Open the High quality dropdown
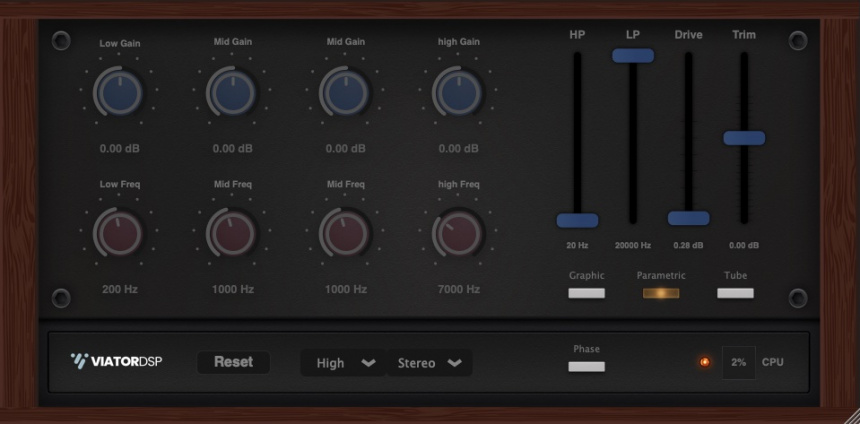The image size is (860, 424). [x=343, y=363]
